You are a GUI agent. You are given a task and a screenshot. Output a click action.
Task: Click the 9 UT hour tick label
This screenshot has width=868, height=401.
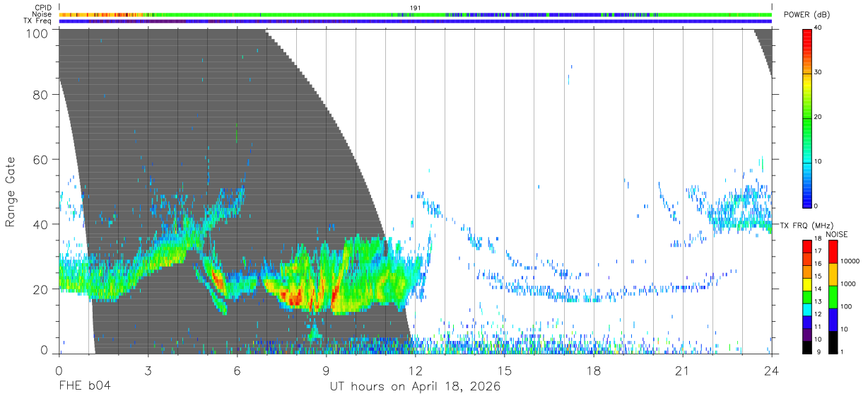coord(326,371)
